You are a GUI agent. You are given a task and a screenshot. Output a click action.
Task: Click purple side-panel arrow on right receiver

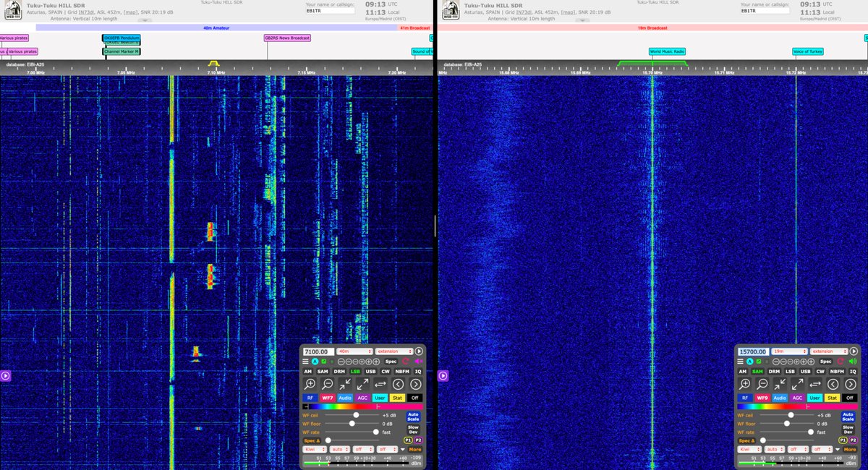click(443, 375)
